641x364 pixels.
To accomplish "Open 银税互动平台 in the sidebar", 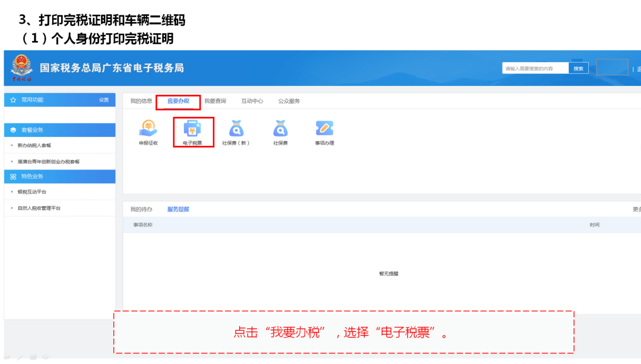I will pyautogui.click(x=32, y=192).
